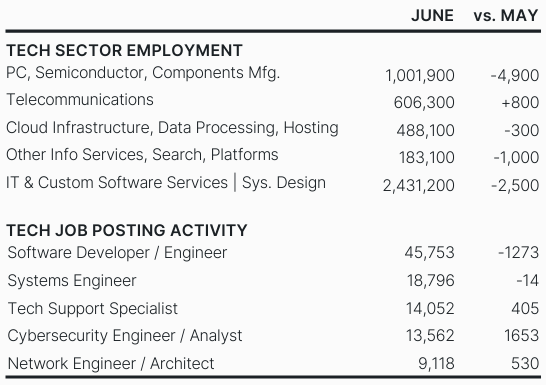Select the +800 telecommunications change value
The width and height of the screenshot is (546, 385).
(x=520, y=103)
